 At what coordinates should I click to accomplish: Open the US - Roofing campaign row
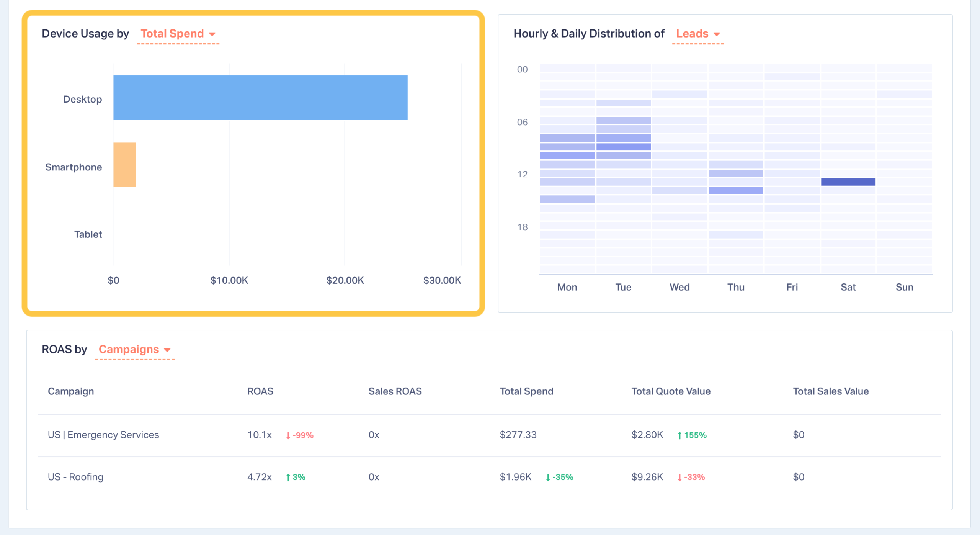tap(75, 477)
